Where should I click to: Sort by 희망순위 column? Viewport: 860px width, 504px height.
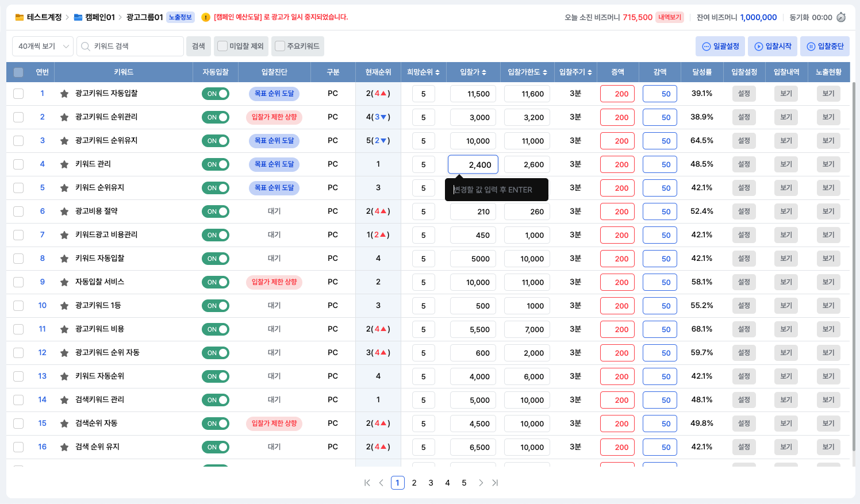[x=423, y=72]
